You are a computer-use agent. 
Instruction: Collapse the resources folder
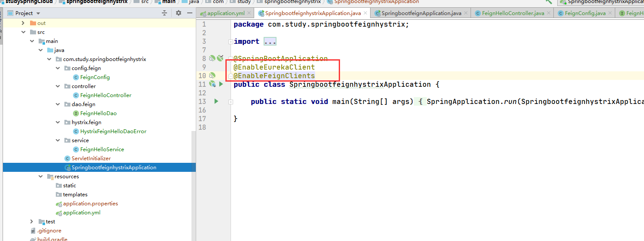(x=40, y=177)
